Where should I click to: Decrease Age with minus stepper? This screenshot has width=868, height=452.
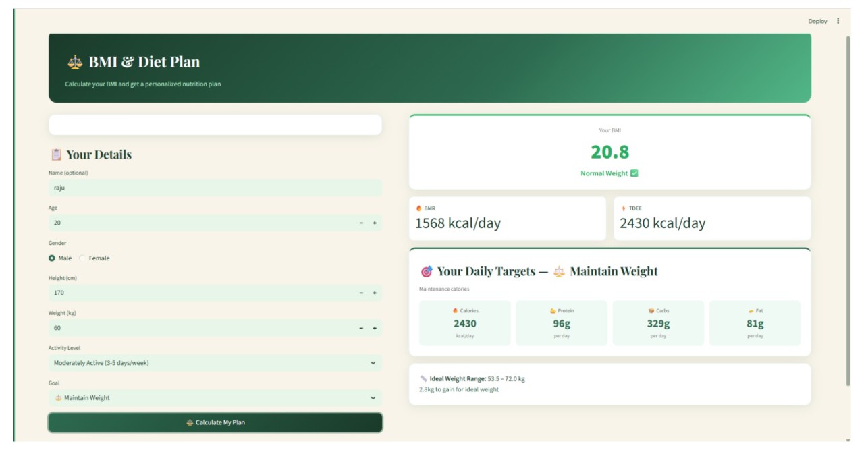point(361,223)
